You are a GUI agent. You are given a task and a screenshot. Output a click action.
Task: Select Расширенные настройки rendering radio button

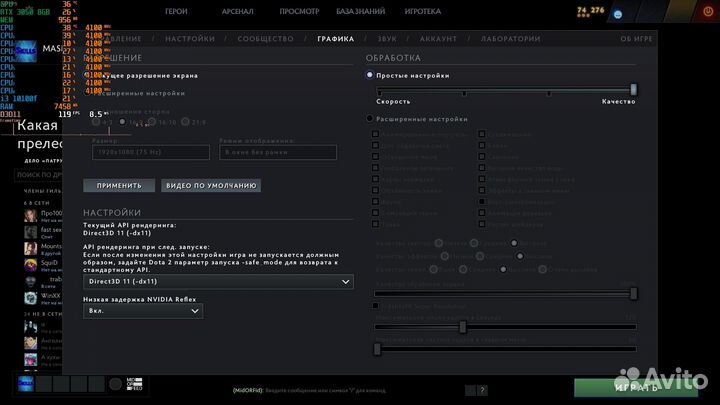[370, 118]
